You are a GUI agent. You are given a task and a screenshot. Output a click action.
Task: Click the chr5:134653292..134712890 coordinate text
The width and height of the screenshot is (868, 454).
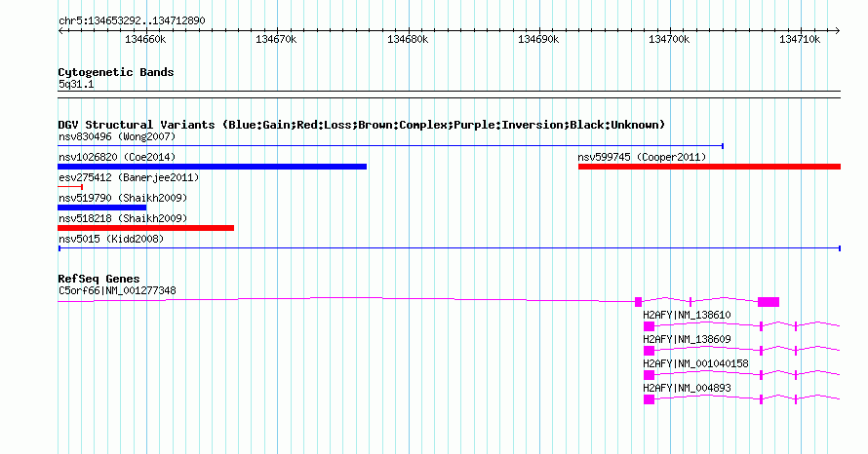(x=132, y=20)
